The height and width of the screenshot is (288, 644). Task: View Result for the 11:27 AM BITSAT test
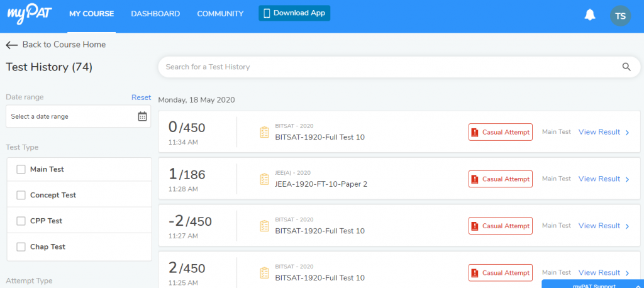(x=604, y=226)
